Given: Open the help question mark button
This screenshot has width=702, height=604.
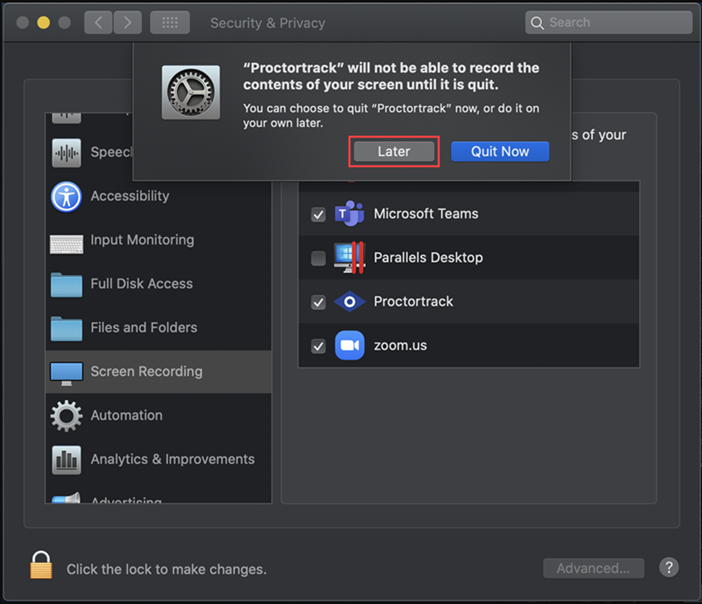Looking at the screenshot, I should click(x=669, y=567).
